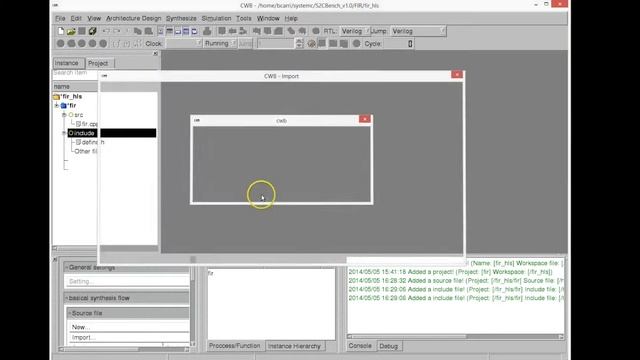
Task: Click the Jump button in second toolbar
Action: [x=245, y=43]
